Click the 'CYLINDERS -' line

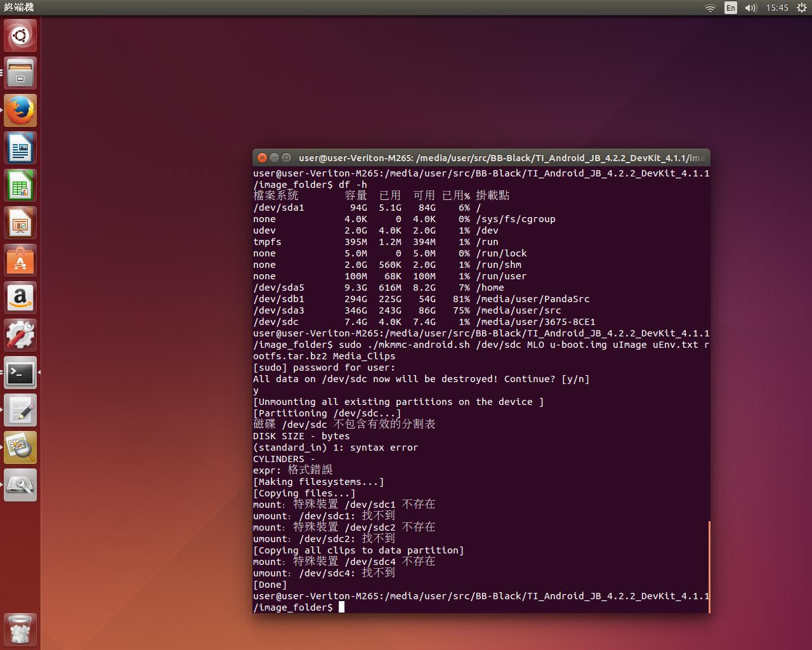pyautogui.click(x=284, y=459)
